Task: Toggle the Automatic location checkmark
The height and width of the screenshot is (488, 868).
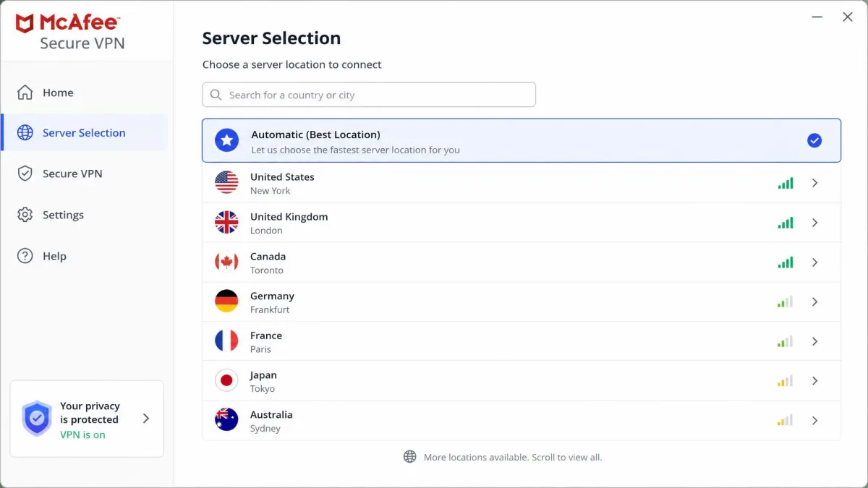Action: (814, 140)
